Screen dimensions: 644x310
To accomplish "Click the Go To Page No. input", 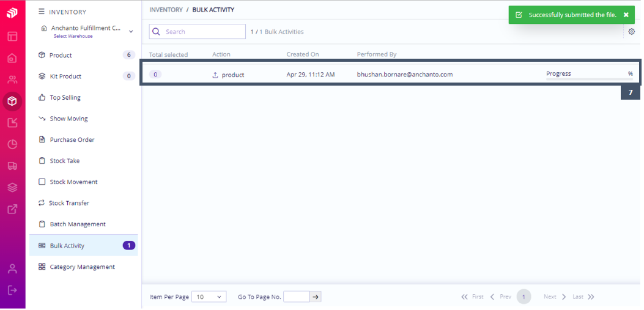I will [296, 297].
